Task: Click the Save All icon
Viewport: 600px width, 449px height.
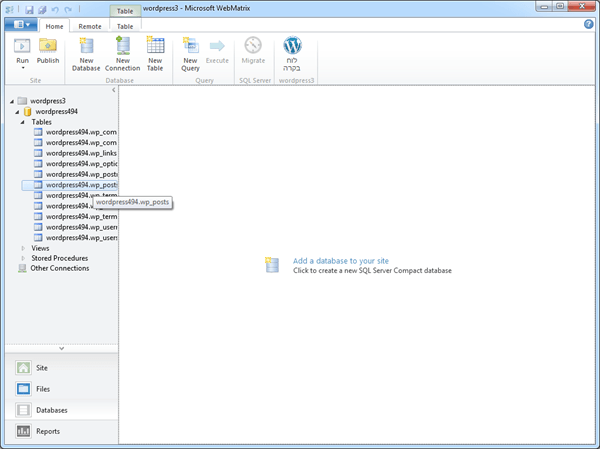Action: tap(42, 10)
